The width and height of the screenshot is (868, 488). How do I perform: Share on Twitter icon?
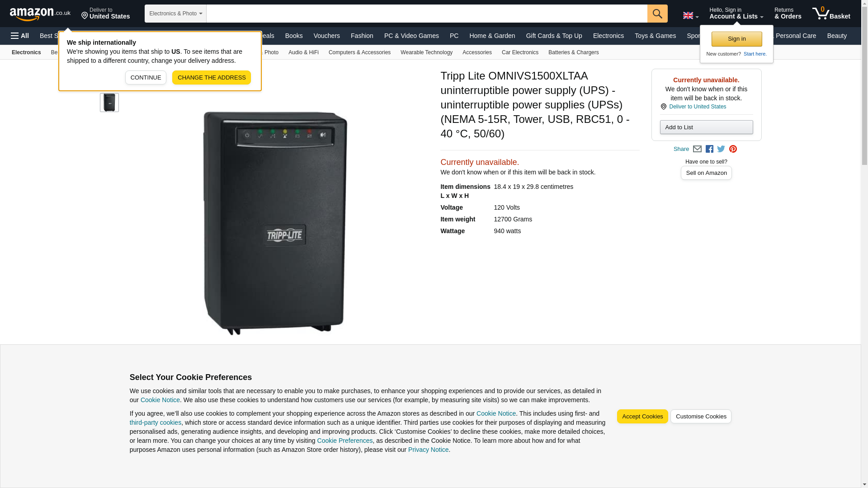coord(721,149)
